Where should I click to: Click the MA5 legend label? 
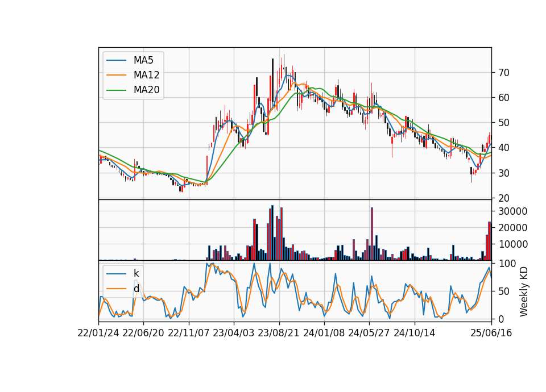[x=143, y=60]
